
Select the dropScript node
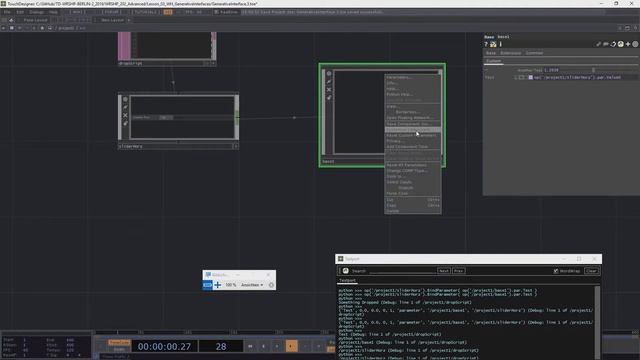click(167, 48)
